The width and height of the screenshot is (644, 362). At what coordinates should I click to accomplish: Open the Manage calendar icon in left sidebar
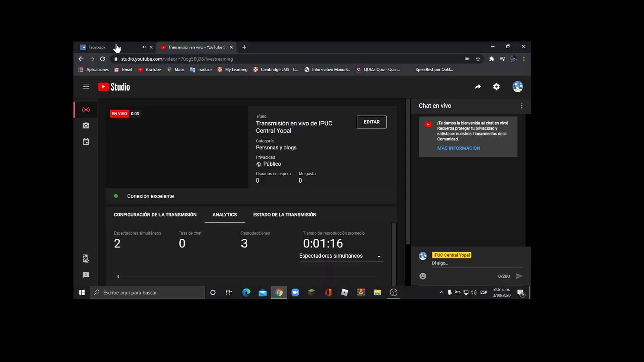click(x=86, y=142)
